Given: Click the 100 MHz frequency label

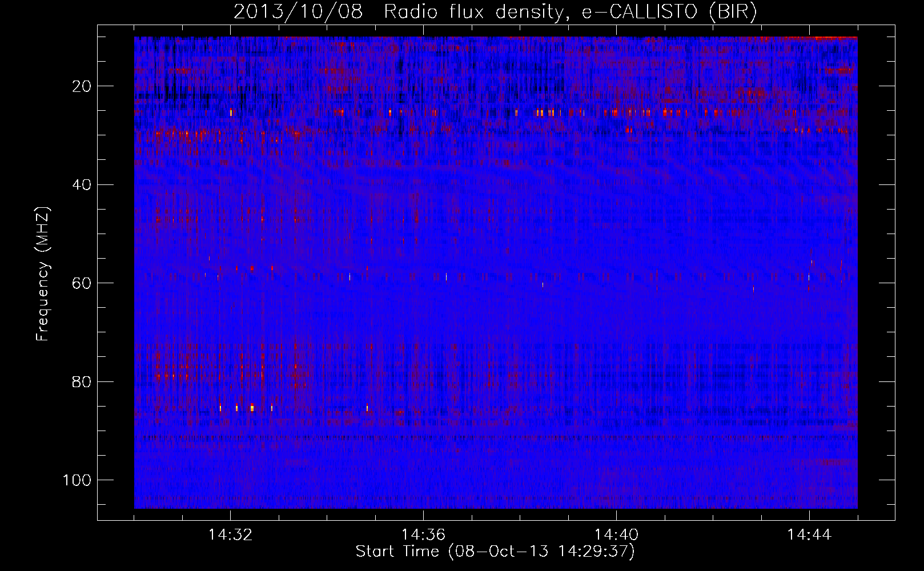Looking at the screenshot, I should pos(77,480).
